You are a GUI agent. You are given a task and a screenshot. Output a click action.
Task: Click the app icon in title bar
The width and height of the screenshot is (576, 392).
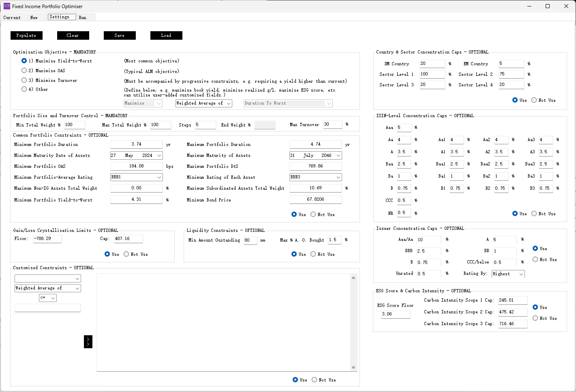6,6
